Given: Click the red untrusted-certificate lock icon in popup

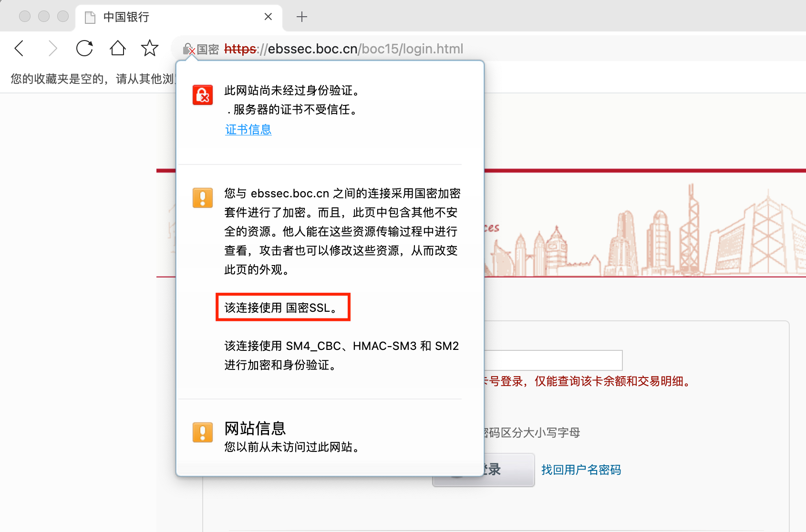Looking at the screenshot, I should pos(203,95).
